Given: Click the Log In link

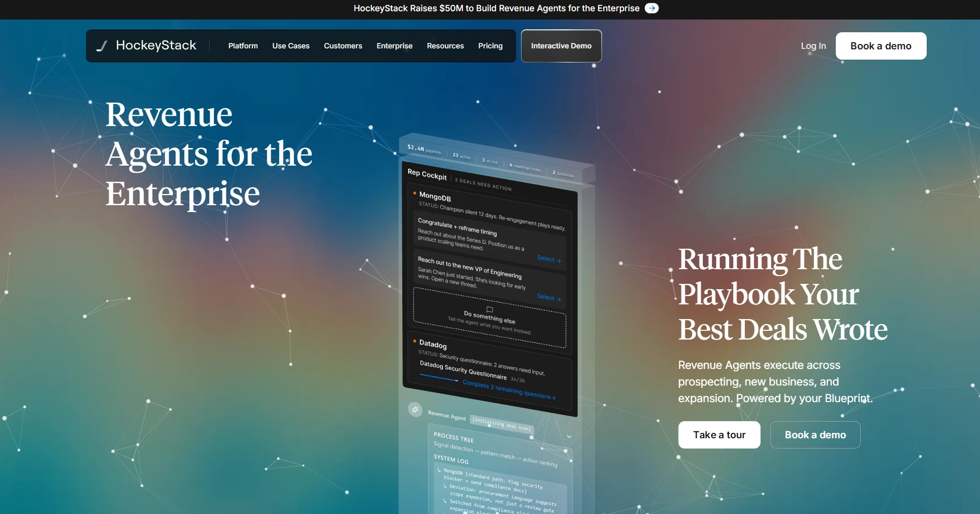Looking at the screenshot, I should pyautogui.click(x=813, y=46).
